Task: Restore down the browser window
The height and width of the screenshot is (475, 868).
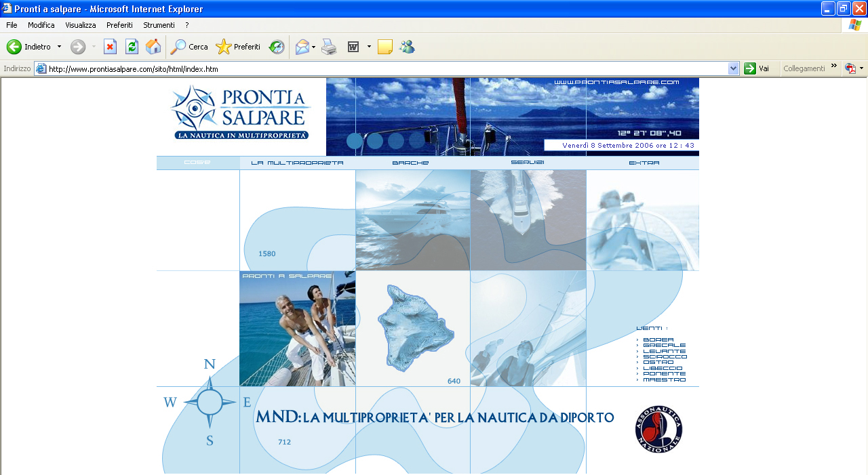Action: [844, 8]
